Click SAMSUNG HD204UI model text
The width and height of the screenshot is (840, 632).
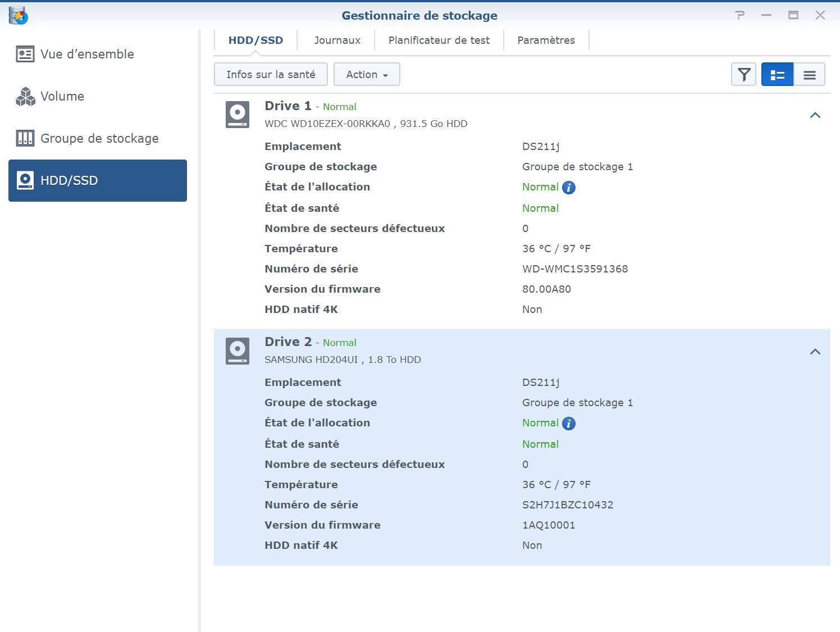(311, 360)
